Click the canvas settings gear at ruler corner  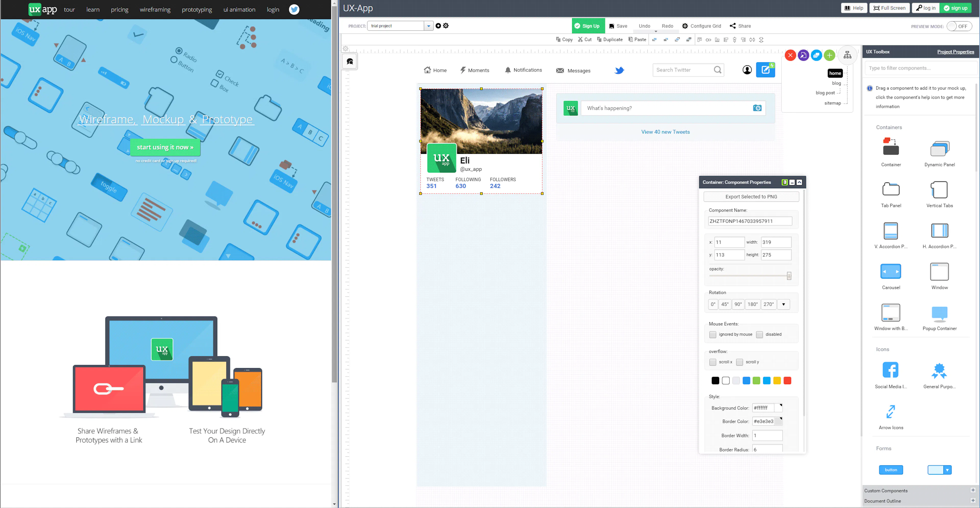pos(346,49)
